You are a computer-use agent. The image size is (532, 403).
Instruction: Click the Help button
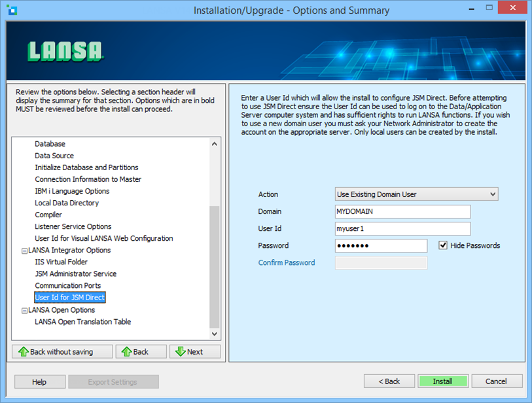(40, 382)
